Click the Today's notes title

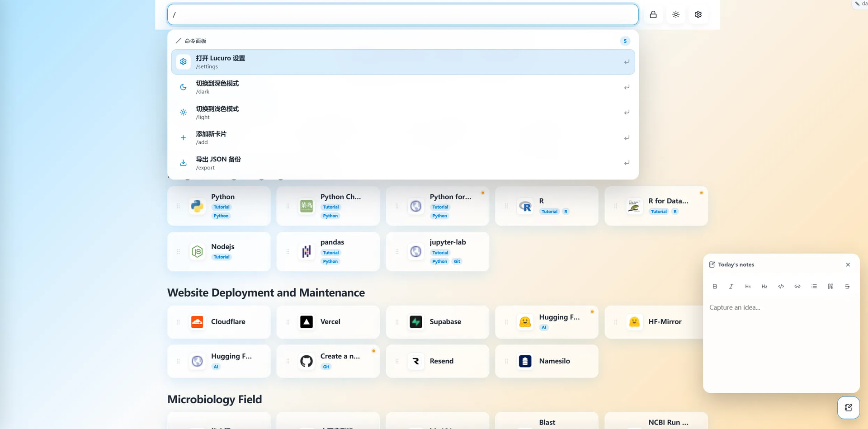point(736,265)
